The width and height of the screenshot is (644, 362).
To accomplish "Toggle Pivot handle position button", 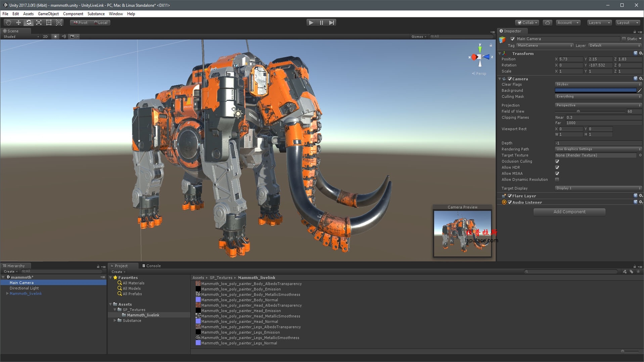I will (81, 22).
